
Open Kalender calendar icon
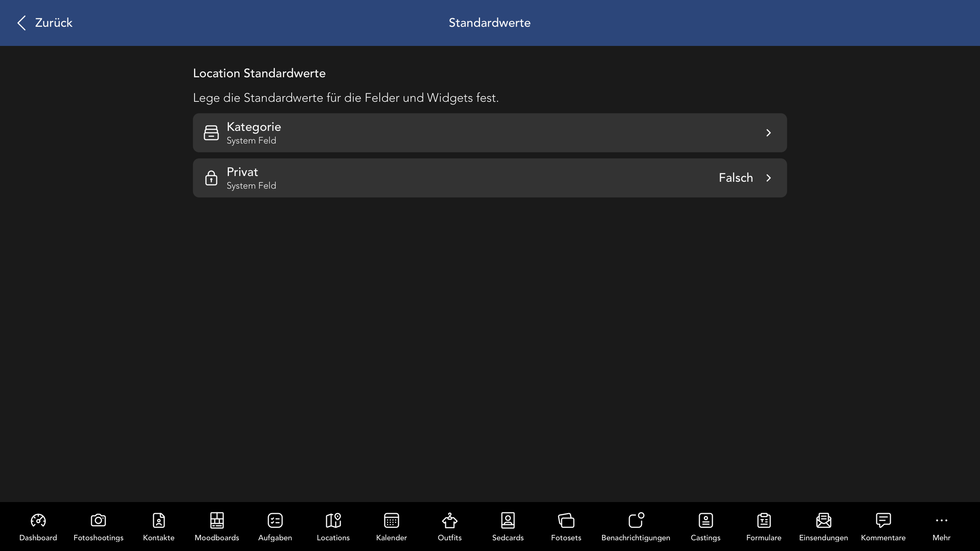click(x=392, y=520)
